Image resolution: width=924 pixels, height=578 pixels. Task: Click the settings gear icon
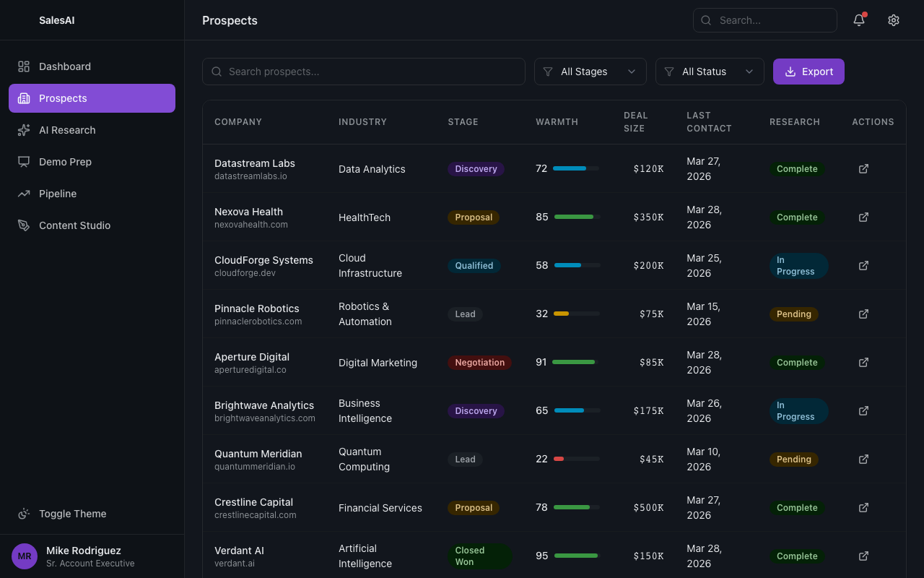[894, 20]
